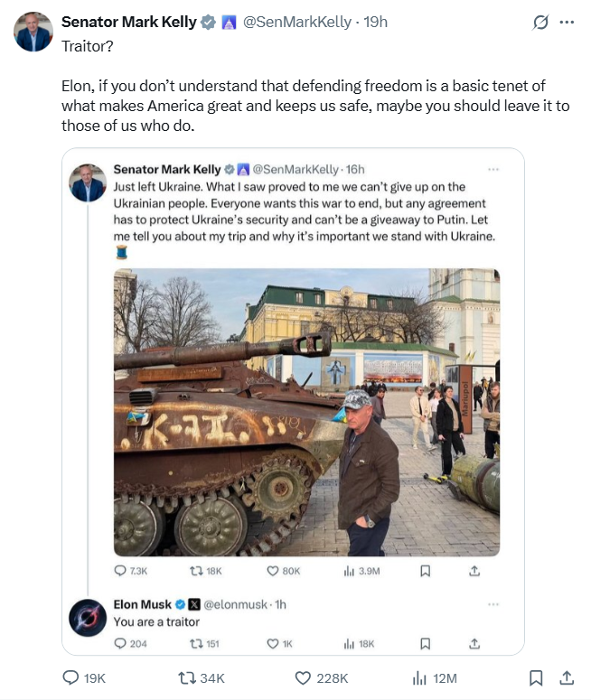Share the quoted Ukraine trip post
The image size is (591, 700).
475,571
